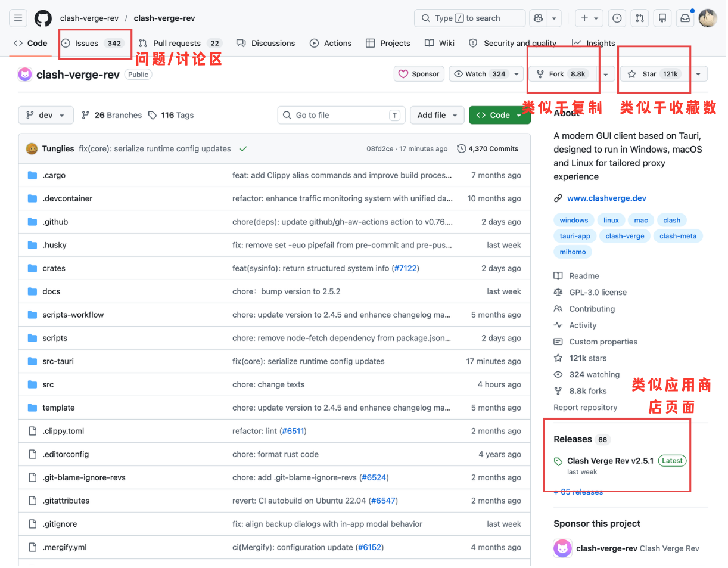
Task: Open the create new plus dropdown
Action: coord(590,18)
